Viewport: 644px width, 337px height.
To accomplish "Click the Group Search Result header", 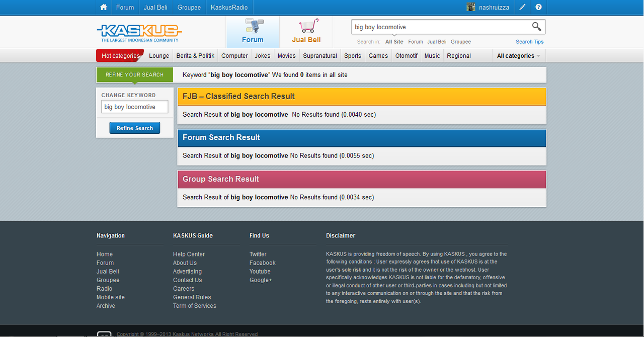I will coord(362,179).
